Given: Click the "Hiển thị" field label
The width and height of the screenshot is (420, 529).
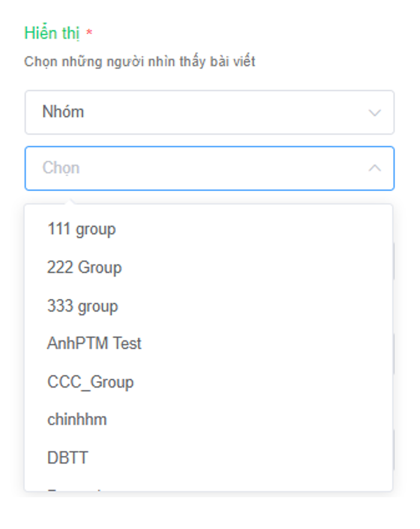Looking at the screenshot, I should click(x=52, y=34).
